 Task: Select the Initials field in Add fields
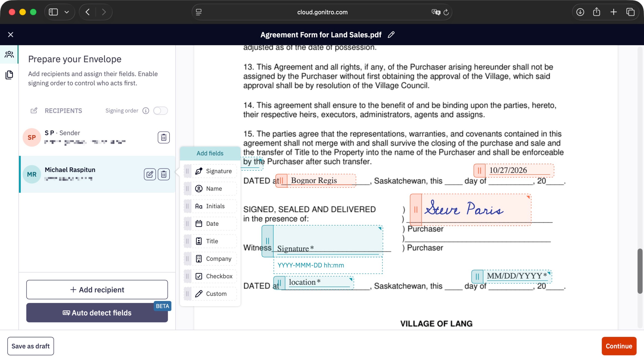(210, 206)
